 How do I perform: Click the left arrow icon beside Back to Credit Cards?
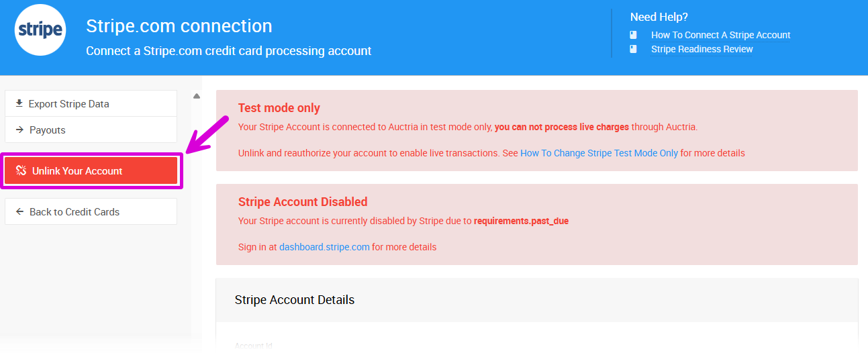(x=19, y=211)
